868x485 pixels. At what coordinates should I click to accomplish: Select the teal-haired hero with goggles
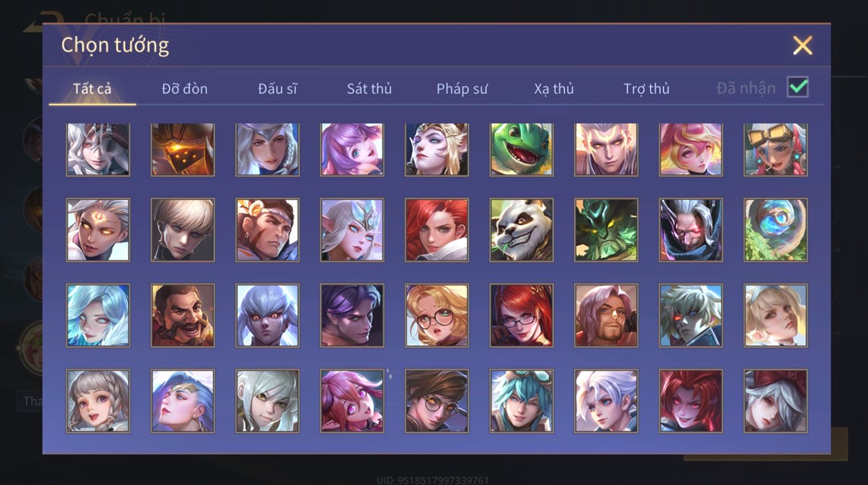click(x=522, y=401)
